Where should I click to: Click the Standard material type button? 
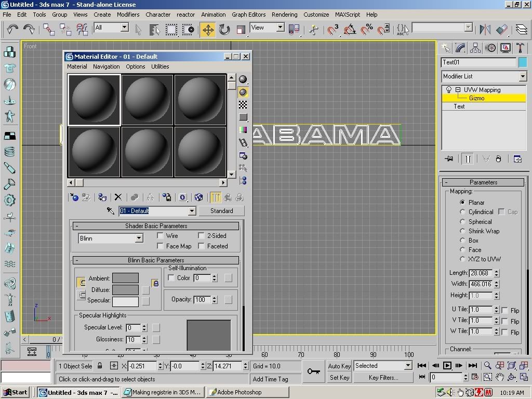[222, 211]
